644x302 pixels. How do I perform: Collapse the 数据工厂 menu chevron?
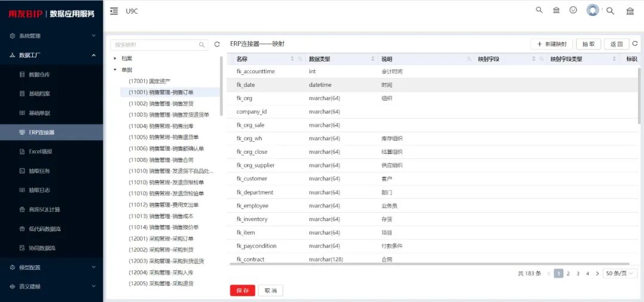tap(94, 55)
